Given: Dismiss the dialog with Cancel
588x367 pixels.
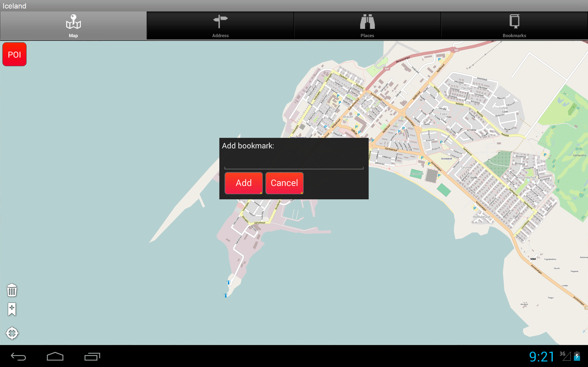Looking at the screenshot, I should 284,183.
